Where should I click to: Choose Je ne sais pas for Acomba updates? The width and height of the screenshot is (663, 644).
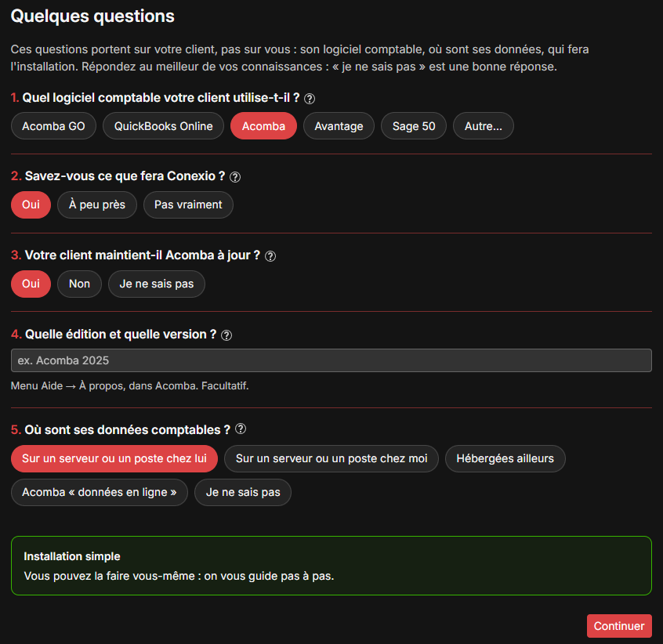(157, 284)
